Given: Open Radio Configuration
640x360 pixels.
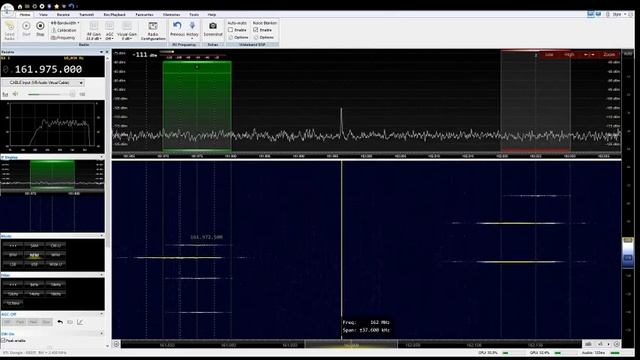Looking at the screenshot, I should point(153,31).
